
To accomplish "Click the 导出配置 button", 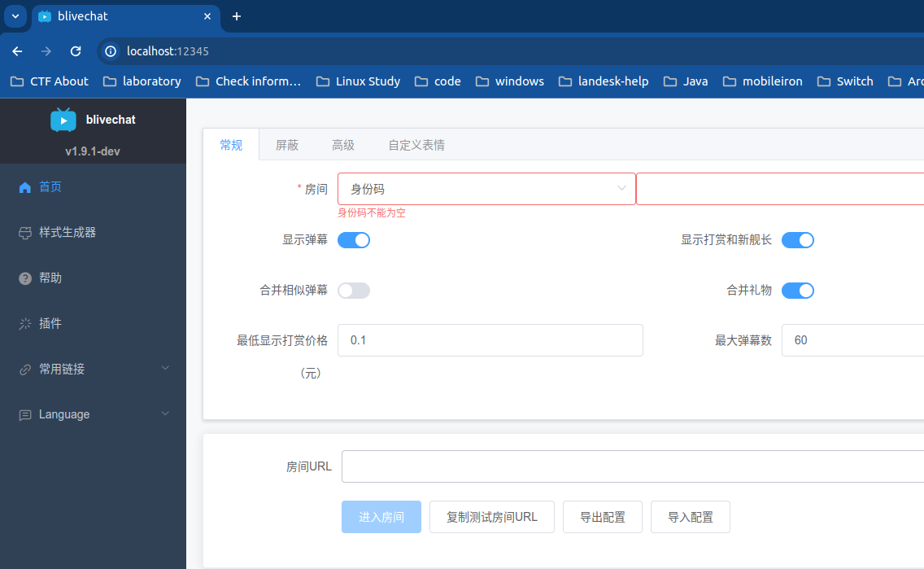I will coord(603,517).
